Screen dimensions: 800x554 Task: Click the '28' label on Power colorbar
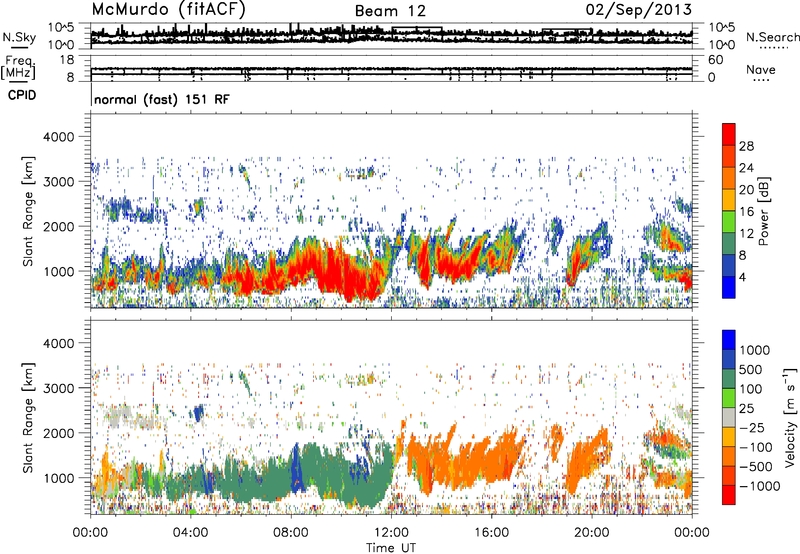click(x=746, y=146)
